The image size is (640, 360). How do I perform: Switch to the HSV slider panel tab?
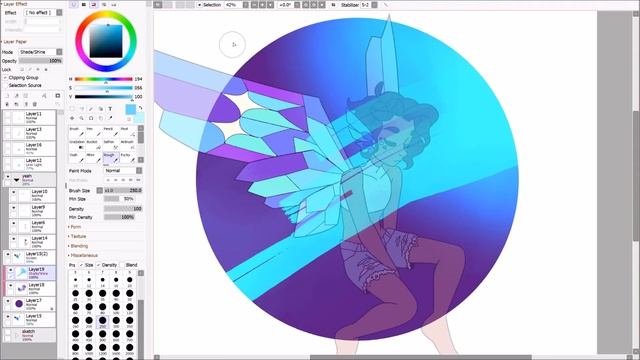tap(93, 4)
